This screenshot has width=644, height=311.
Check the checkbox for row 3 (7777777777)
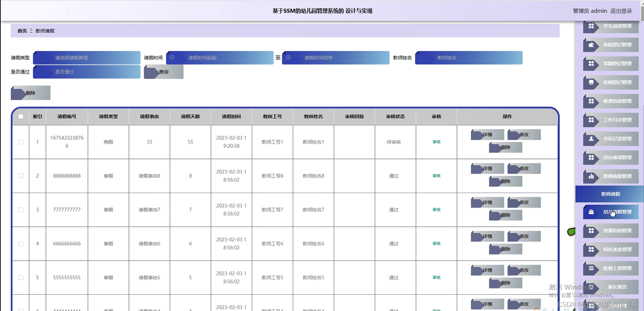(21, 210)
